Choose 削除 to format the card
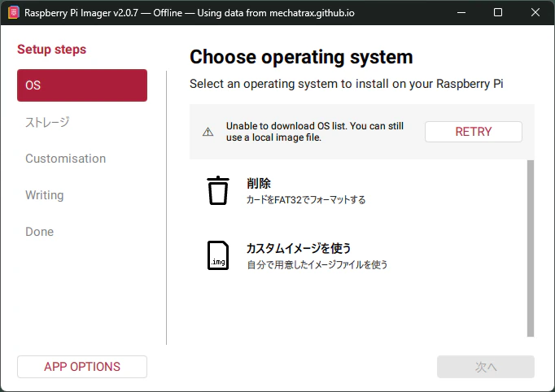555x392 pixels. [x=358, y=191]
